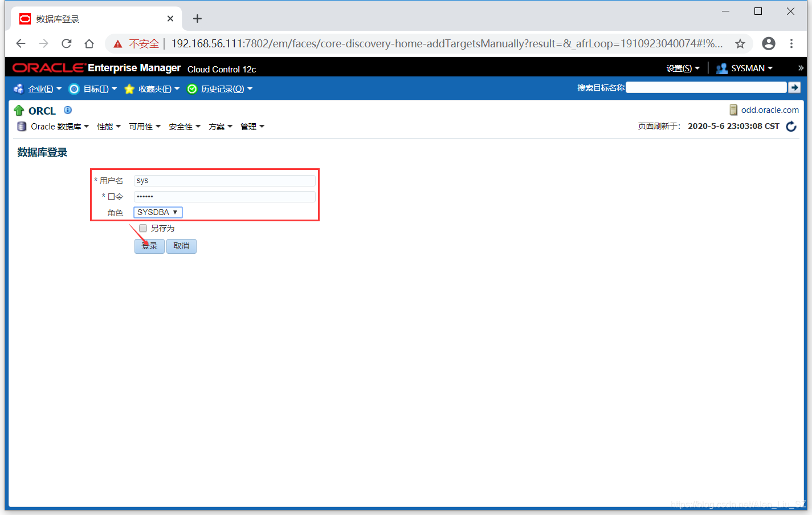The width and height of the screenshot is (812, 515).
Task: Open the 目标(T) menu
Action: click(x=100, y=89)
